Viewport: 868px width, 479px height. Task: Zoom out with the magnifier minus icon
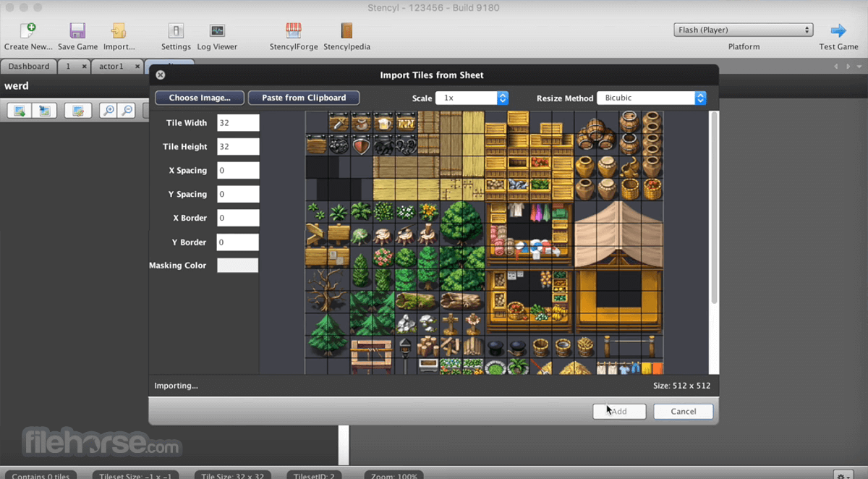127,111
